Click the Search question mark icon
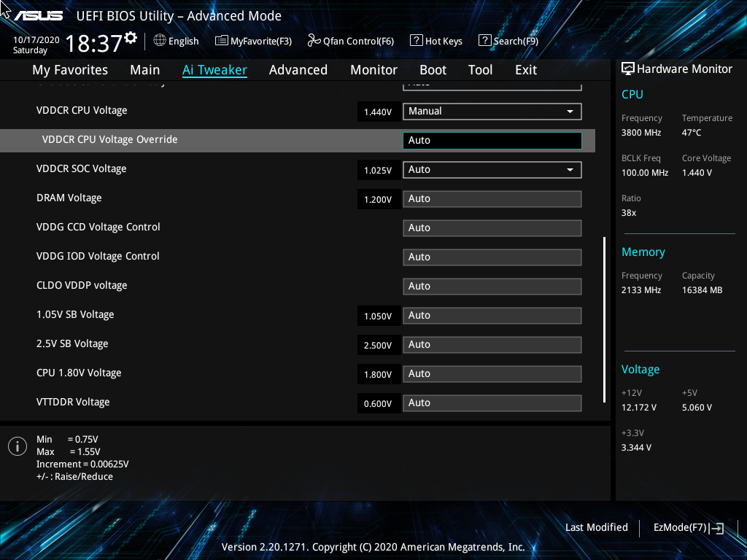This screenshot has width=747, height=560. [484, 41]
